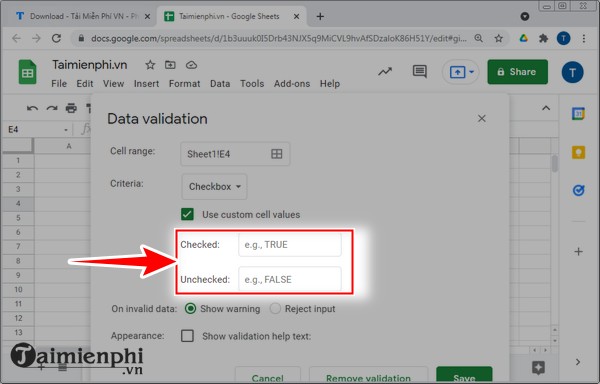
Task: Open the Insert menu
Action: point(146,83)
